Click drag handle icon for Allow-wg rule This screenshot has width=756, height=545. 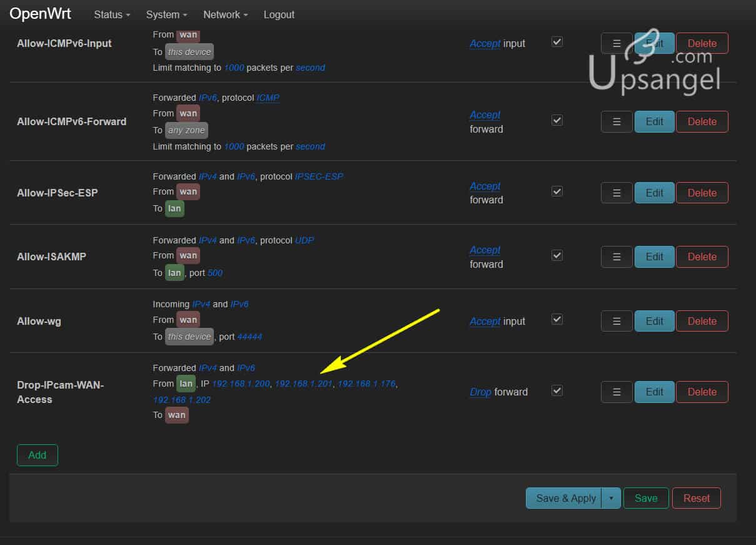point(617,322)
